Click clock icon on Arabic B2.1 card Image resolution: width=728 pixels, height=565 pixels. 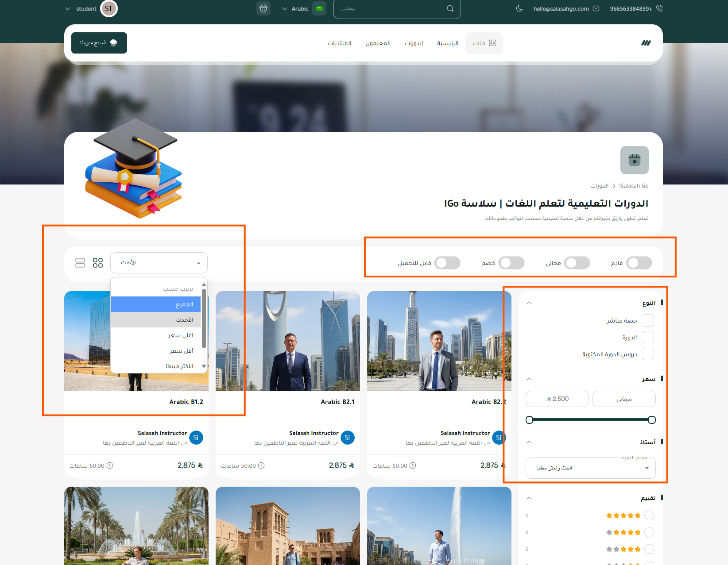click(x=261, y=465)
